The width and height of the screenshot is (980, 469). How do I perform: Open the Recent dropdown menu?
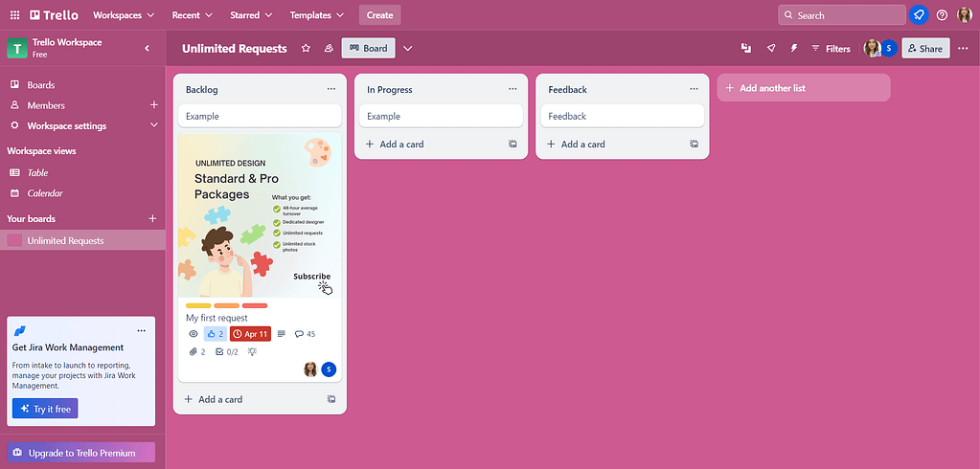[193, 15]
